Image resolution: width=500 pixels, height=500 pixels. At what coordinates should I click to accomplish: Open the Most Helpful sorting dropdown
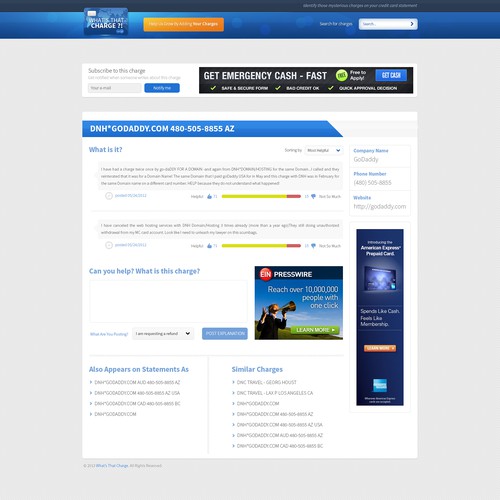[x=323, y=151]
